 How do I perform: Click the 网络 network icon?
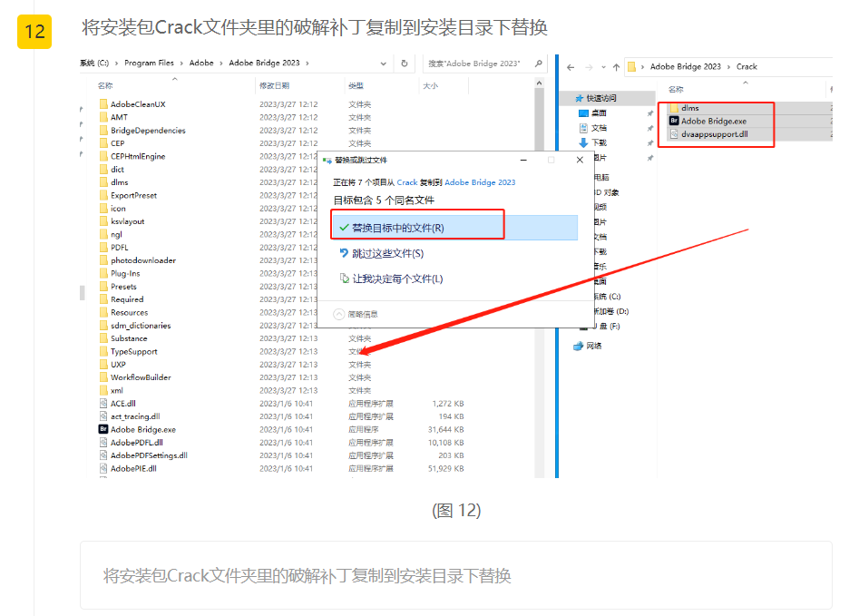pos(579,346)
